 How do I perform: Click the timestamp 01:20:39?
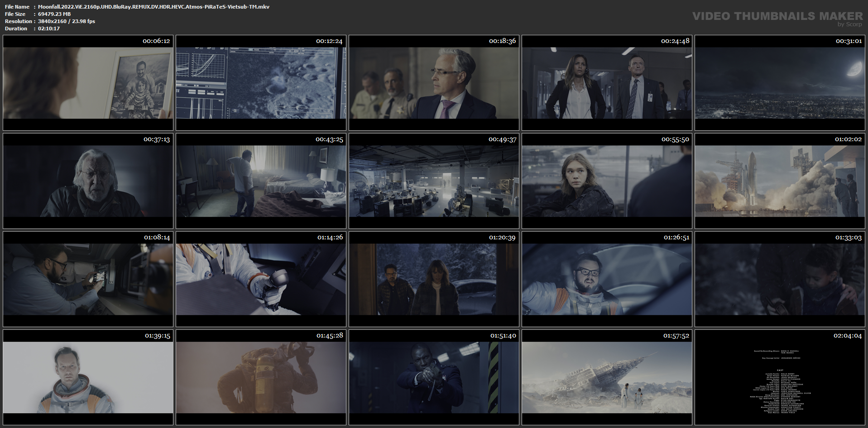(503, 238)
